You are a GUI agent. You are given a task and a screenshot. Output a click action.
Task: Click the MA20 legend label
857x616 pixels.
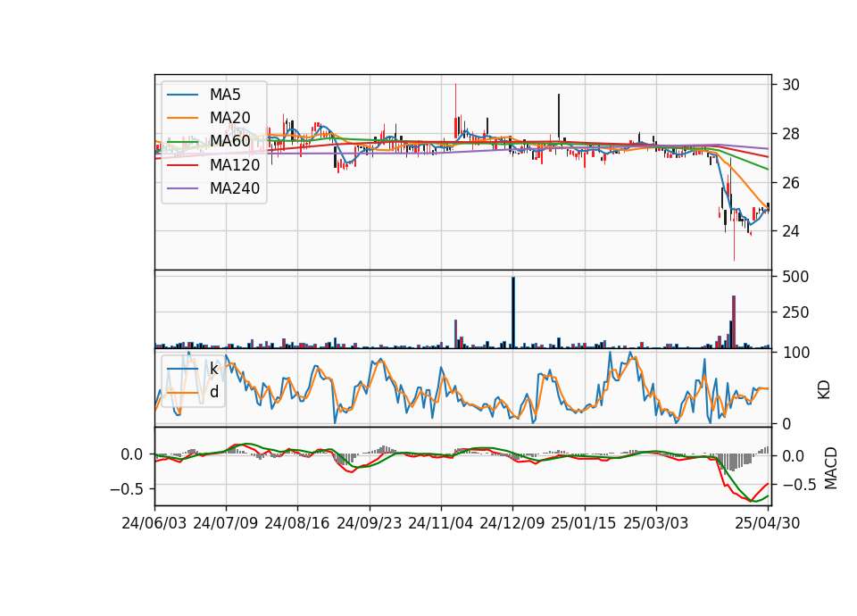(x=229, y=118)
